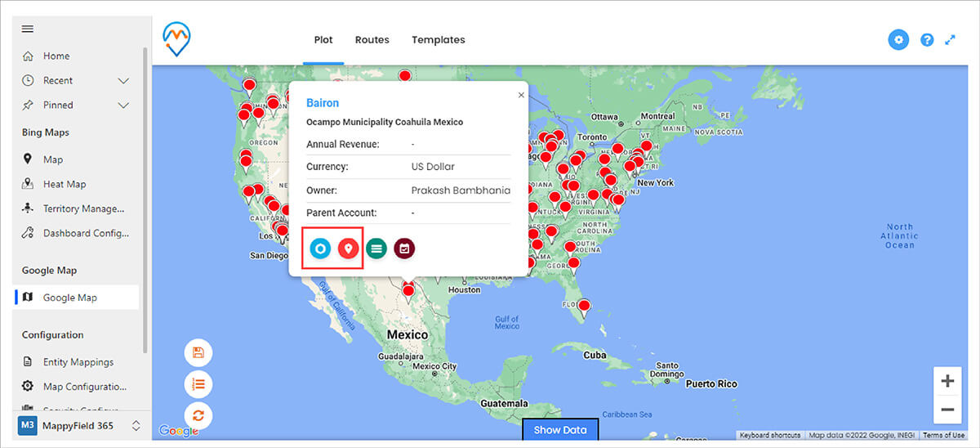Image resolution: width=980 pixels, height=448 pixels.
Task: Open the Terms of Use link
Action: (x=942, y=436)
